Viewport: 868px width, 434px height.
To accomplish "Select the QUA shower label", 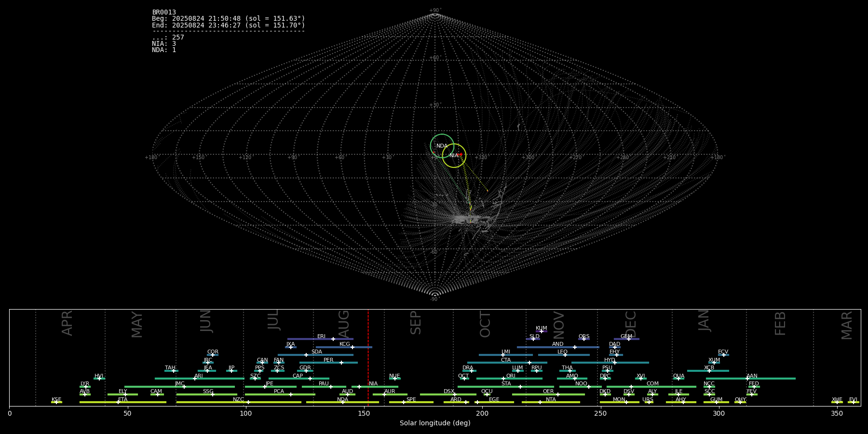I will click(x=678, y=376).
